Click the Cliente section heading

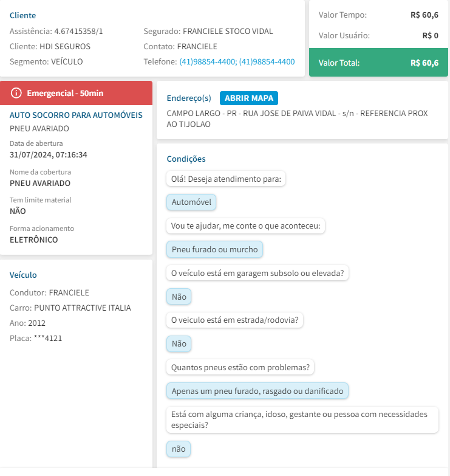(x=23, y=15)
